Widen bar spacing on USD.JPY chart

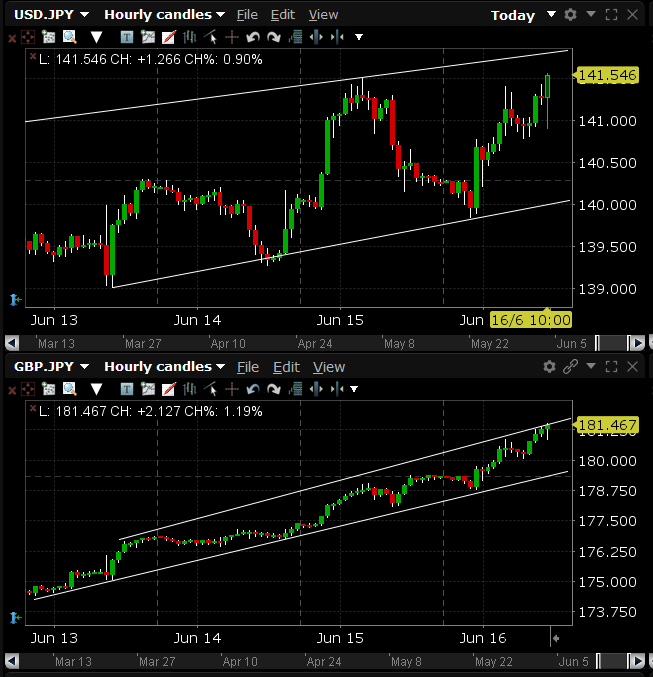tap(316, 38)
